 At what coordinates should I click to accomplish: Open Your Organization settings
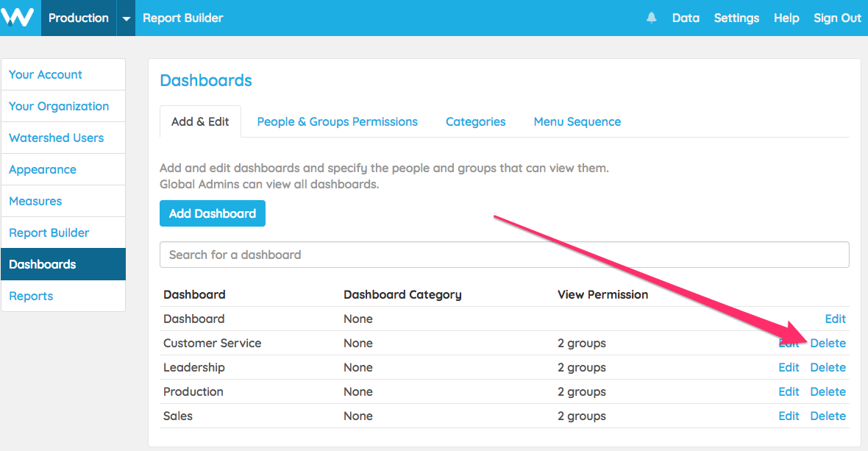63,106
